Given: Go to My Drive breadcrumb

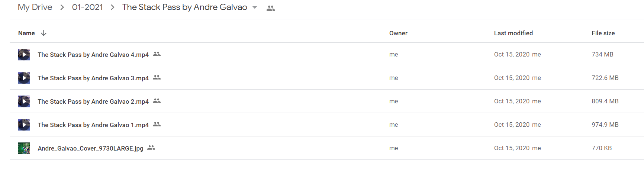Looking at the screenshot, I should (35, 7).
